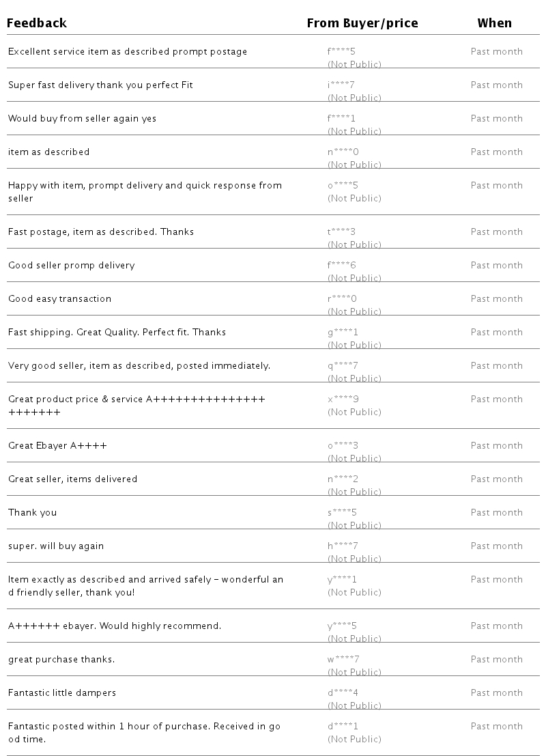The height and width of the screenshot is (756, 546).
Task: Click buyer g****1 username
Action: (x=343, y=333)
